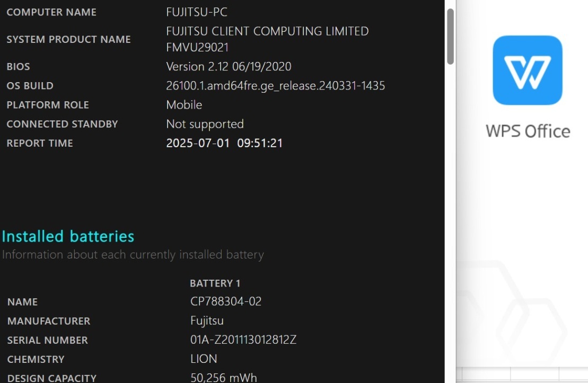Click the WPS Office logo icon

click(x=527, y=70)
